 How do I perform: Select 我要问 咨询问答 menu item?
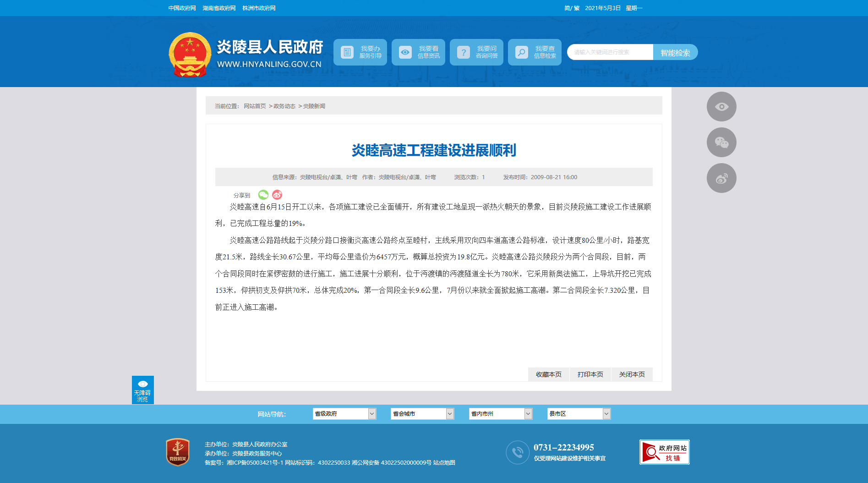pos(476,52)
